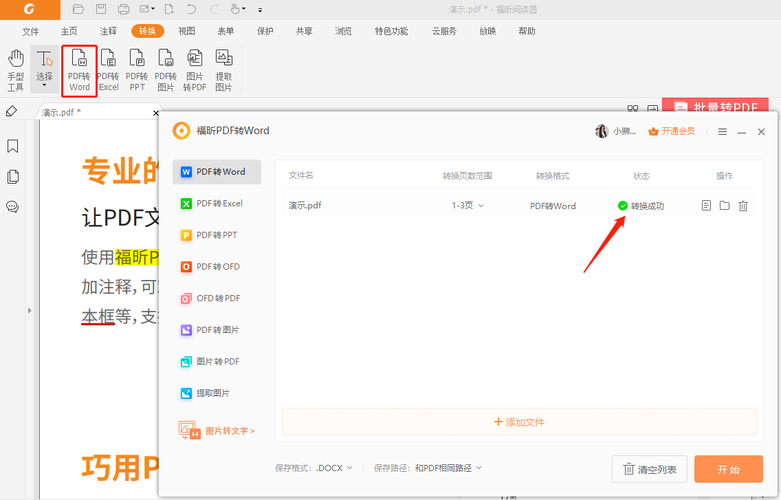The width and height of the screenshot is (781, 500).
Task: Click PDF to Word ribbon icon
Action: [79, 71]
